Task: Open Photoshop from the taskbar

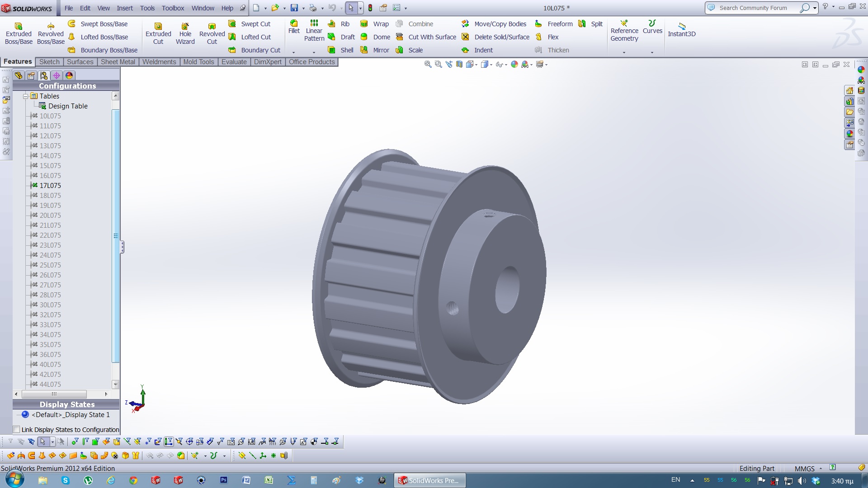Action: coord(224,480)
